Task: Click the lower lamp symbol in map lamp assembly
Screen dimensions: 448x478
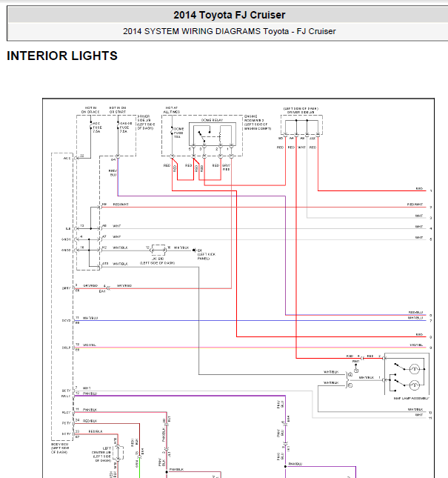Action: (414, 385)
